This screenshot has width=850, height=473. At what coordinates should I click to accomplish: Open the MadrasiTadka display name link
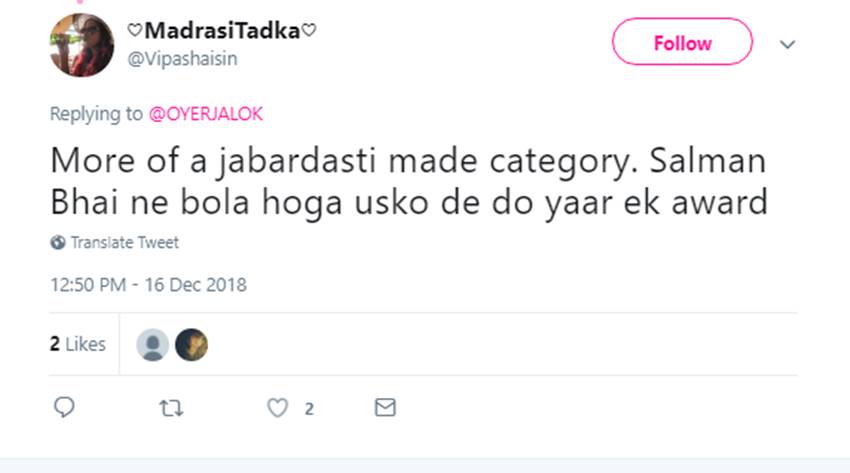coord(222,31)
